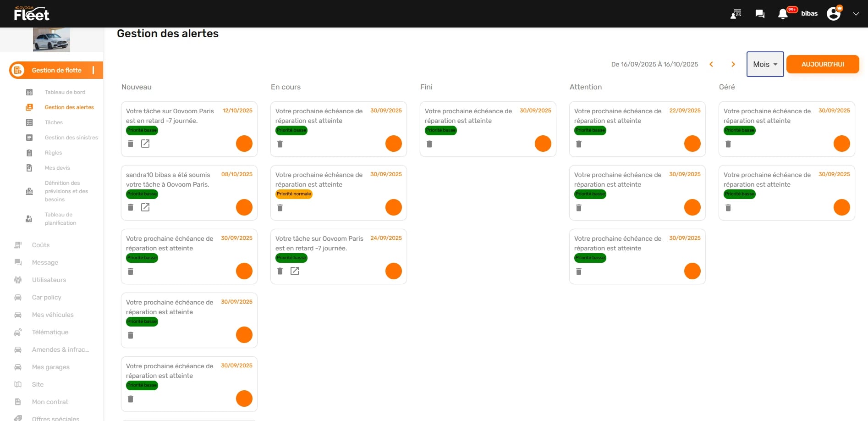Click the Gestion de flotte header button

click(56, 70)
